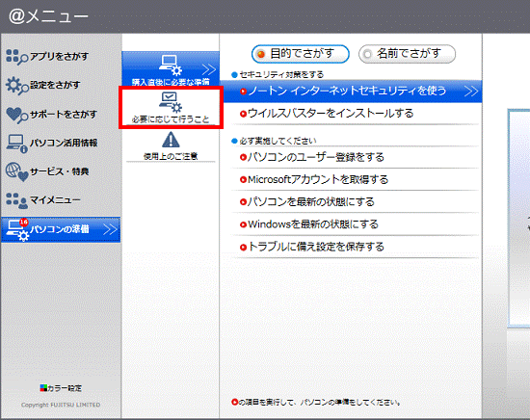Click the Copyright FUJITSU LIMITED text
The height and width of the screenshot is (420, 530).
coord(61,405)
